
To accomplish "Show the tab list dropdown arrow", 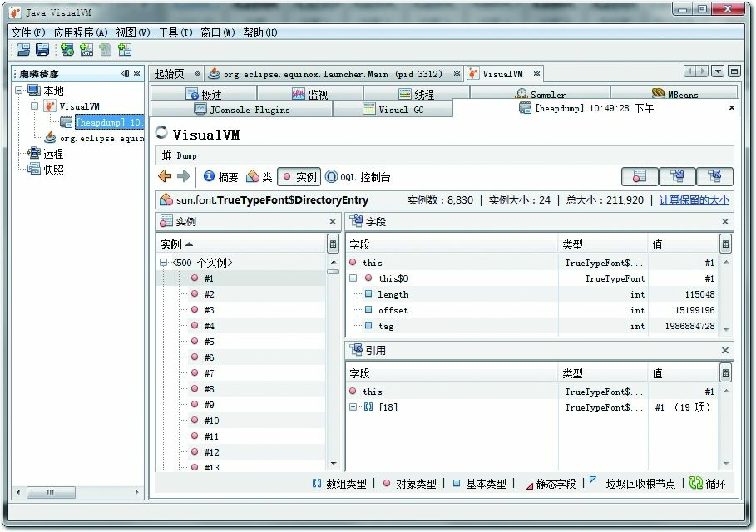I will click(718, 71).
